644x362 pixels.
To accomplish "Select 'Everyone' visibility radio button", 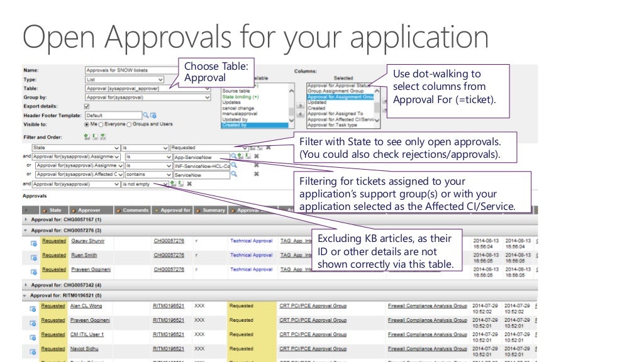I will [101, 124].
